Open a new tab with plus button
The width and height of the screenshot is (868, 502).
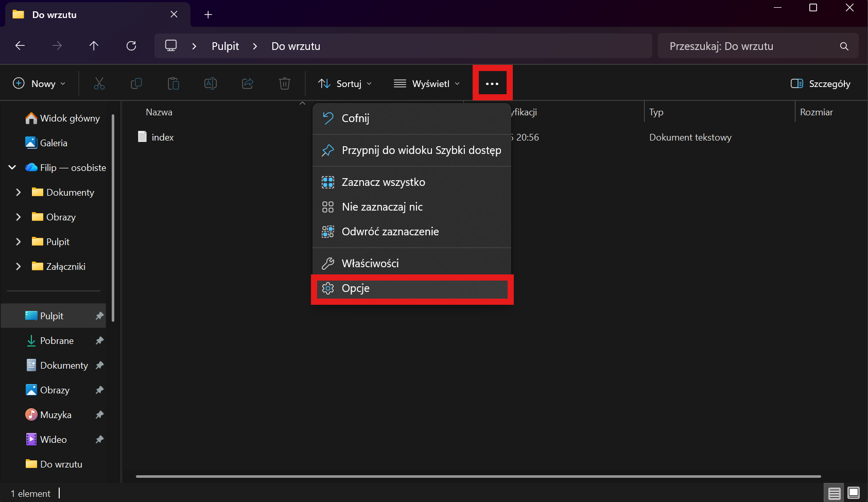(x=208, y=14)
